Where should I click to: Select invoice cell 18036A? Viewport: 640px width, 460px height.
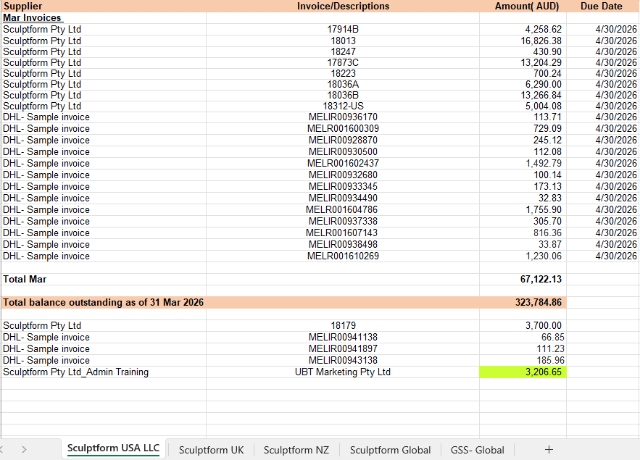[x=343, y=84]
